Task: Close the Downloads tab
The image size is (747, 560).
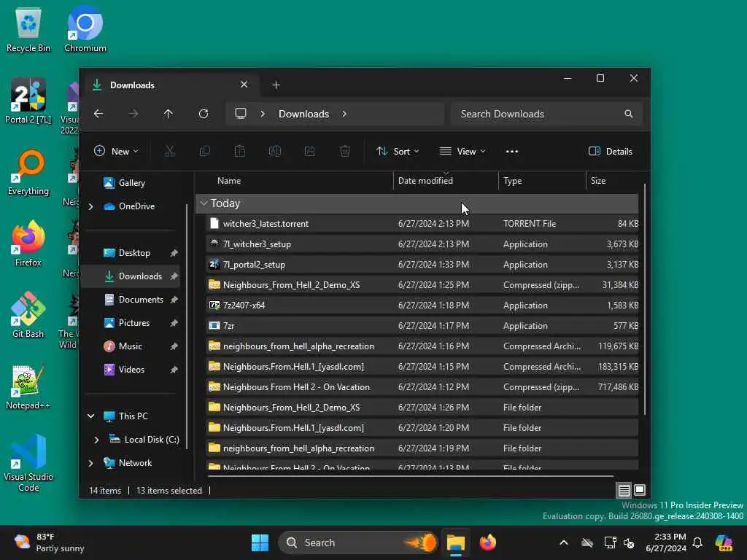Action: [x=244, y=85]
